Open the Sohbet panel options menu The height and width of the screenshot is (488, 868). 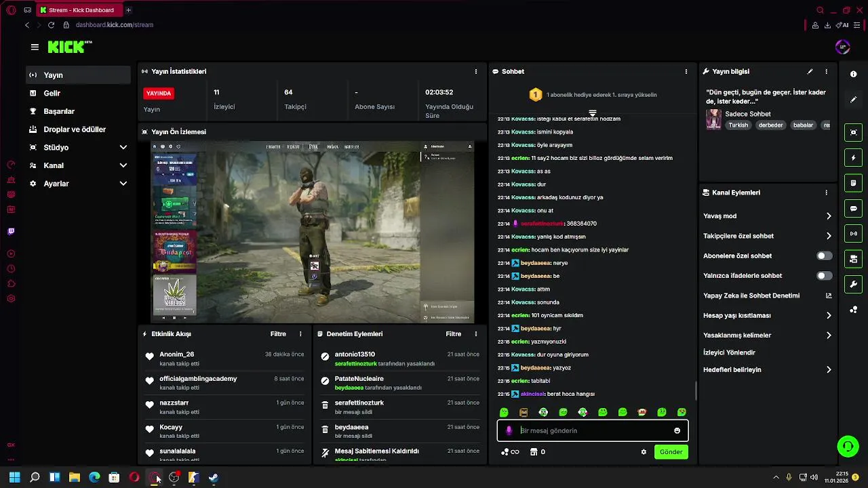point(686,71)
